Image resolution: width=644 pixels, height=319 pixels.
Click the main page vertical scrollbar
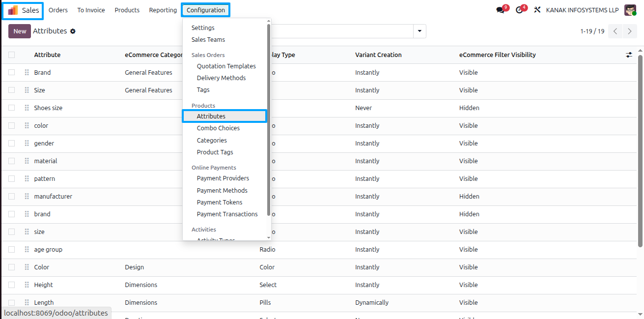click(x=641, y=150)
